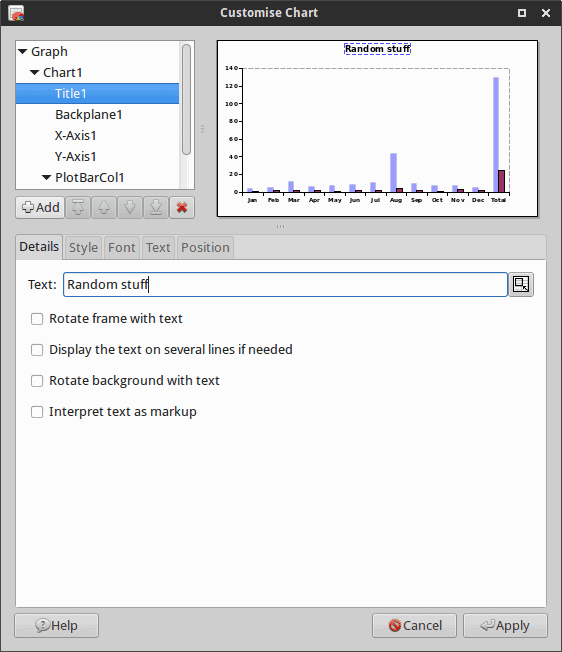
Task: Enable Rotate frame with text checkbox
Action: pos(37,319)
